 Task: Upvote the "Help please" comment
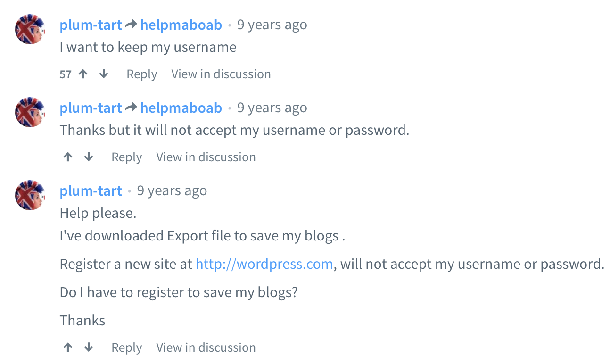coord(68,347)
